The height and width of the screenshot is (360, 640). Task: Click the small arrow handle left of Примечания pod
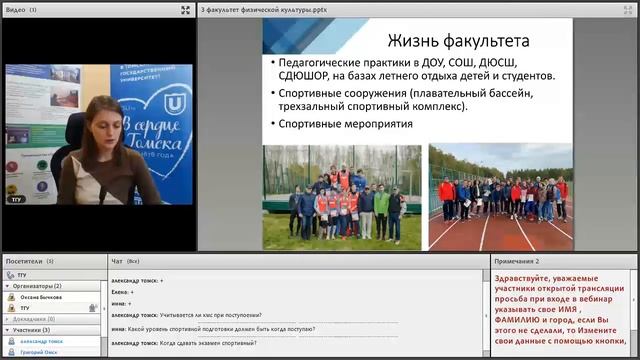(x=486, y=315)
